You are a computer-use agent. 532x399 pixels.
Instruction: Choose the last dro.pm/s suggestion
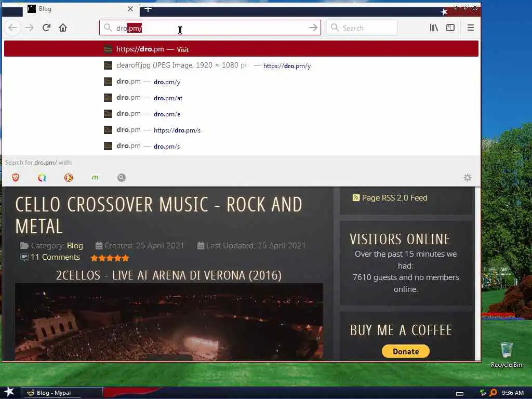241,146
